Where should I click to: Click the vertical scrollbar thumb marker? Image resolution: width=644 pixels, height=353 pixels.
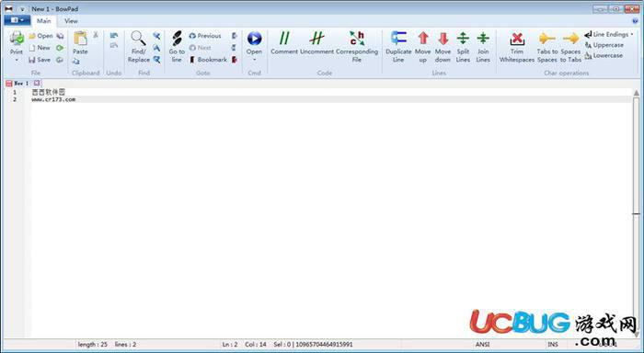point(637,213)
